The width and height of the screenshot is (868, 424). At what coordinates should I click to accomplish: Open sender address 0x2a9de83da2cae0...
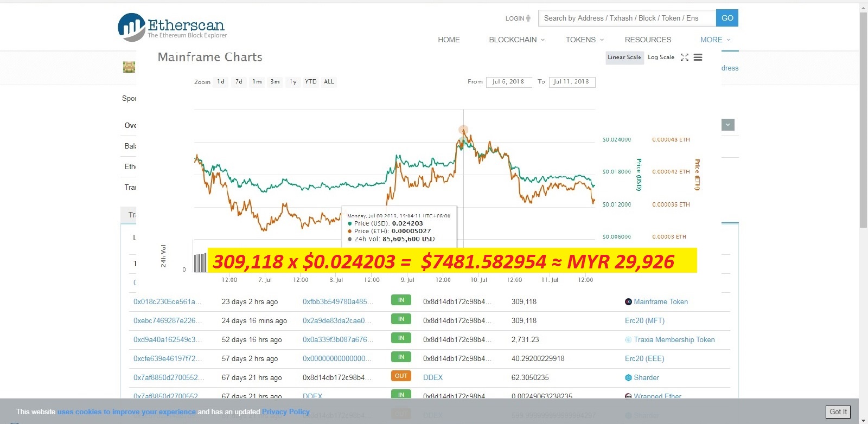point(337,321)
